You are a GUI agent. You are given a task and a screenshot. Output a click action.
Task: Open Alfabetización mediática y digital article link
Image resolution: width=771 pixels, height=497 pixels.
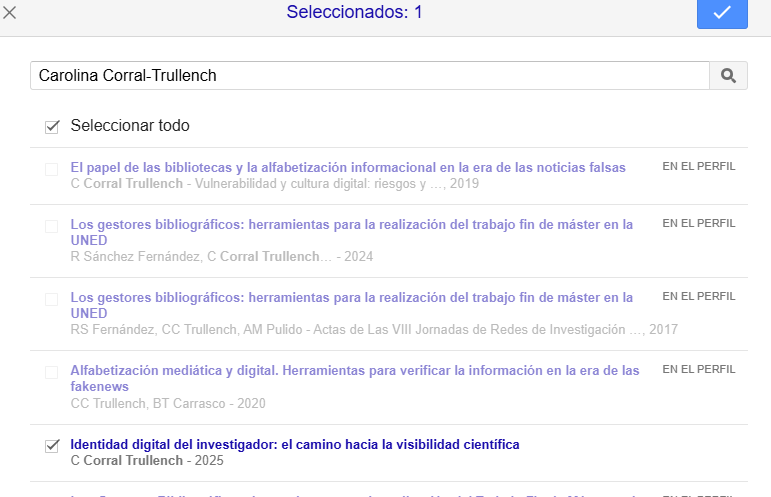354,371
